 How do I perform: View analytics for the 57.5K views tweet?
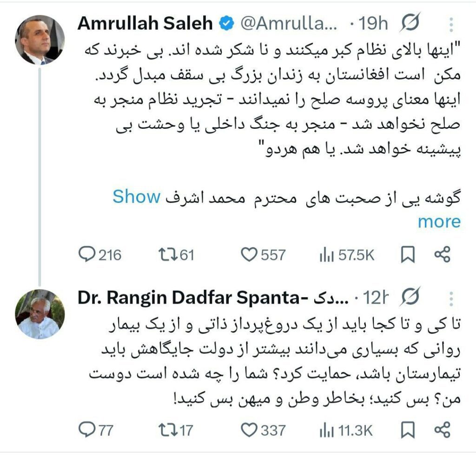[x=326, y=254]
